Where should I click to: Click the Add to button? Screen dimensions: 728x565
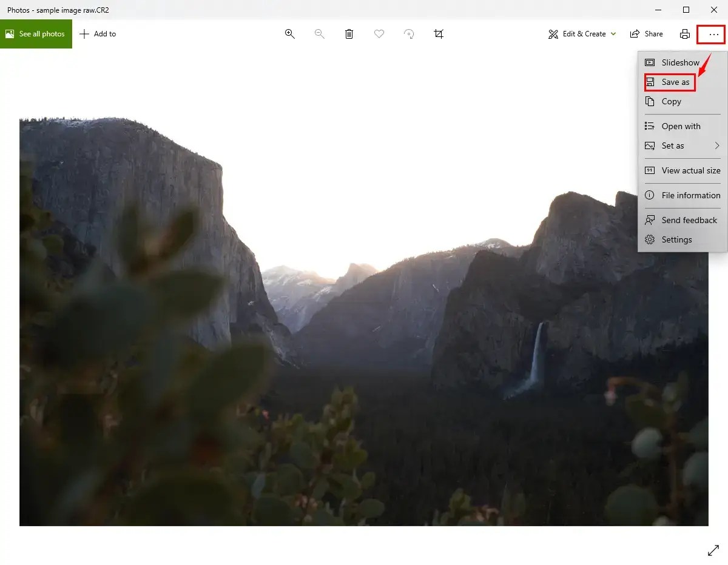(98, 34)
